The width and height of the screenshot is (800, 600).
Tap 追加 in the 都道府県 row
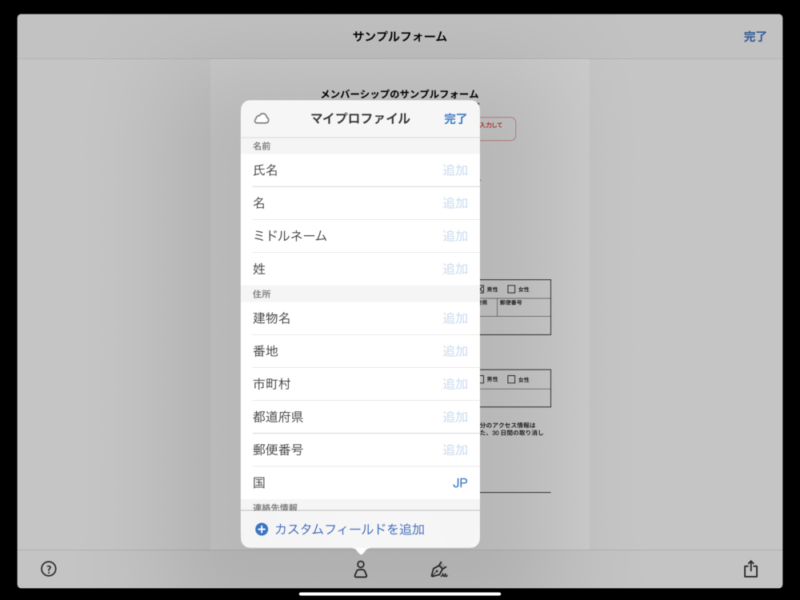[455, 417]
